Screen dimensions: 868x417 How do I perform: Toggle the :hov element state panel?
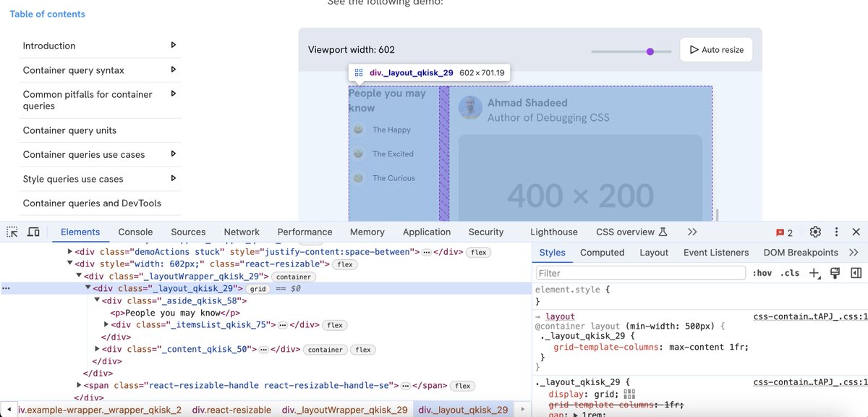(762, 273)
